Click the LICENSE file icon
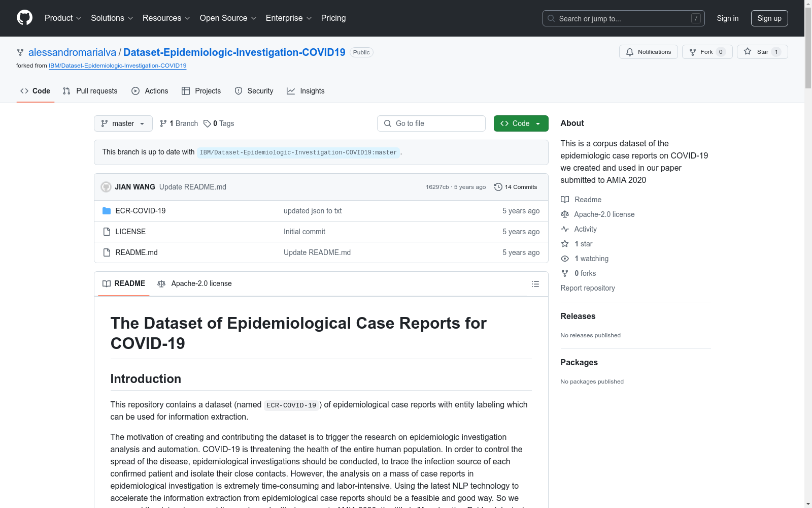812x508 pixels. 107,232
